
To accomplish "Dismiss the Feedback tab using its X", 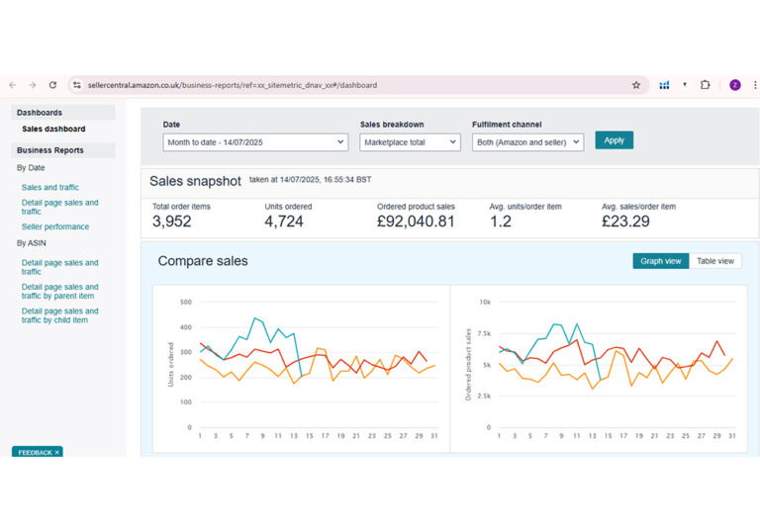I will pos(56,453).
